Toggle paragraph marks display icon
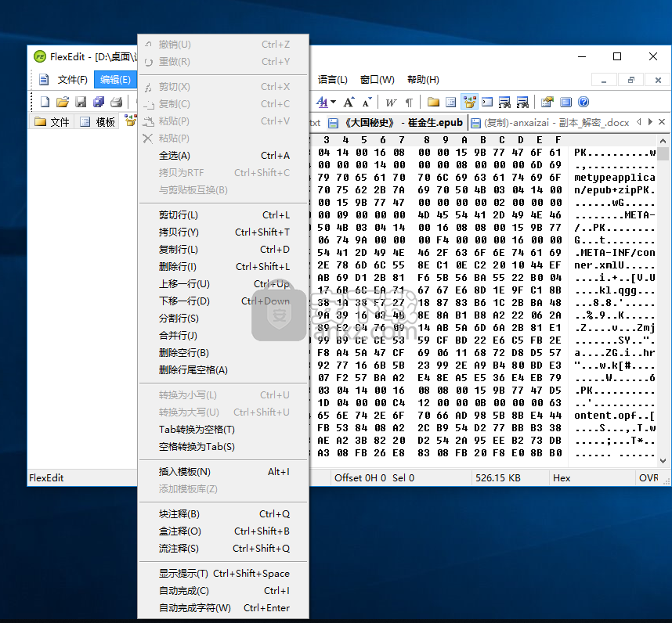The width and height of the screenshot is (672, 623). [x=409, y=102]
